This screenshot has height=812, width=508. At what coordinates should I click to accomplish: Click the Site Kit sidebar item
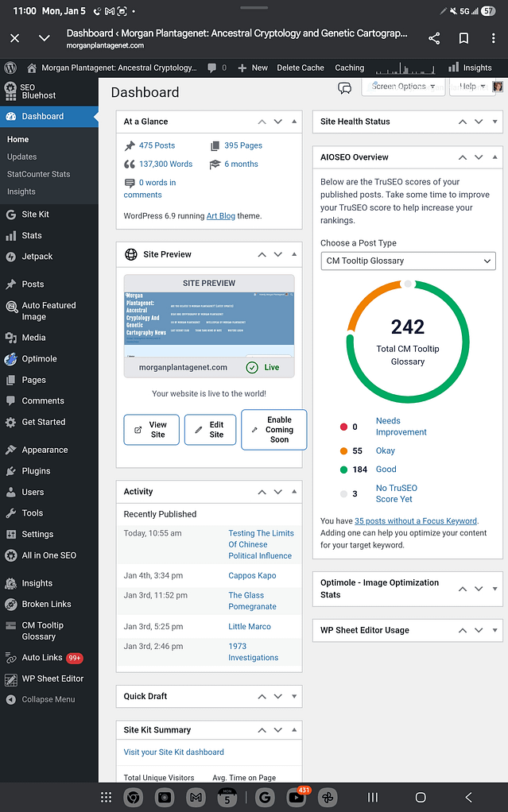[x=35, y=215]
